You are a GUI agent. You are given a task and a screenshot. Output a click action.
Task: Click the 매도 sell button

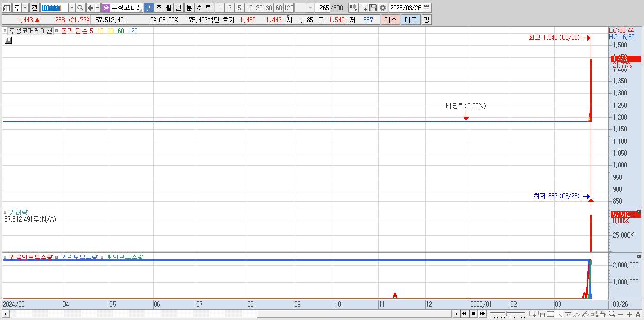point(410,20)
